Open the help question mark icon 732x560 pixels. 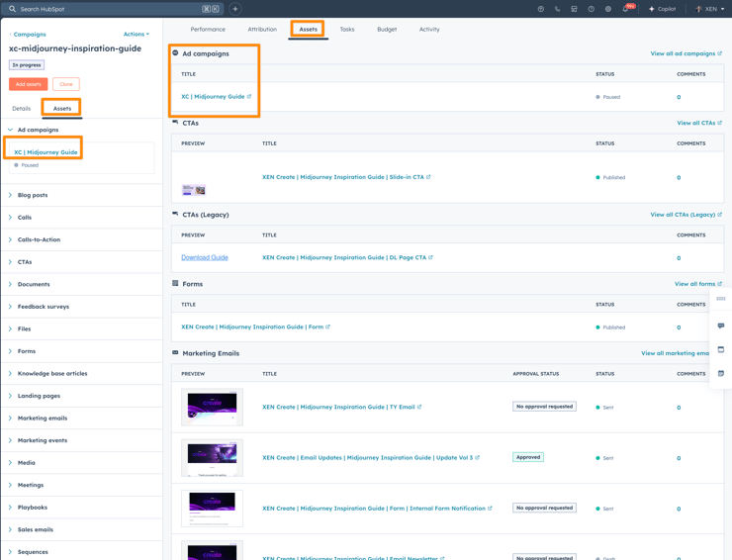pos(591,9)
